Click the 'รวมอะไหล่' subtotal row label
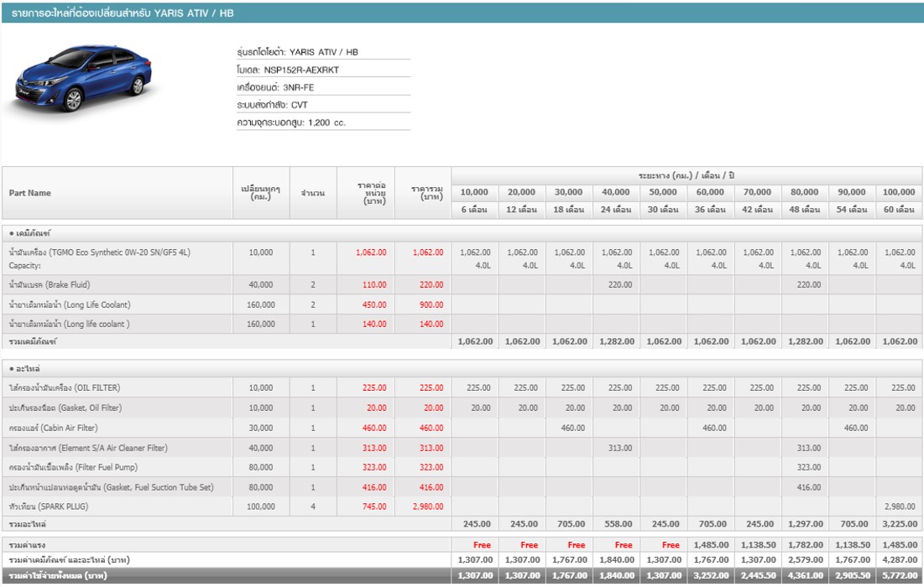924x587 pixels. (x=27, y=524)
